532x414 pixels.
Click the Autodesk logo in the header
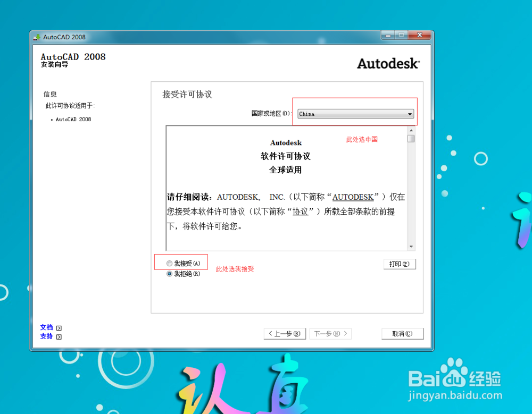(x=388, y=64)
